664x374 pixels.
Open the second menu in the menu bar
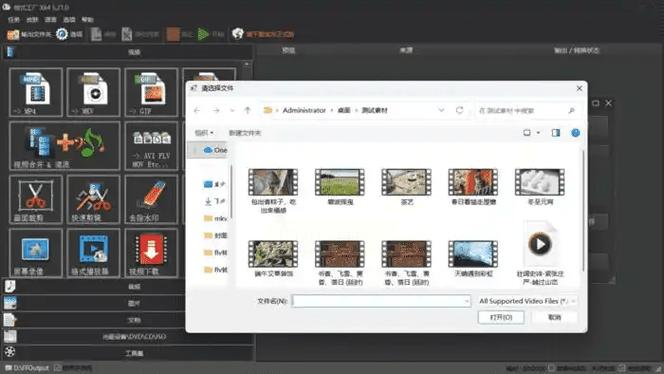32,19
